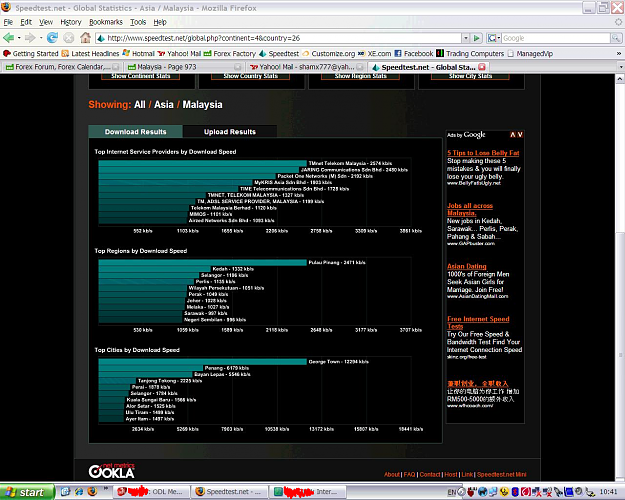Click the Windows start button
The height and width of the screenshot is (500, 625).
pyautogui.click(x=27, y=492)
